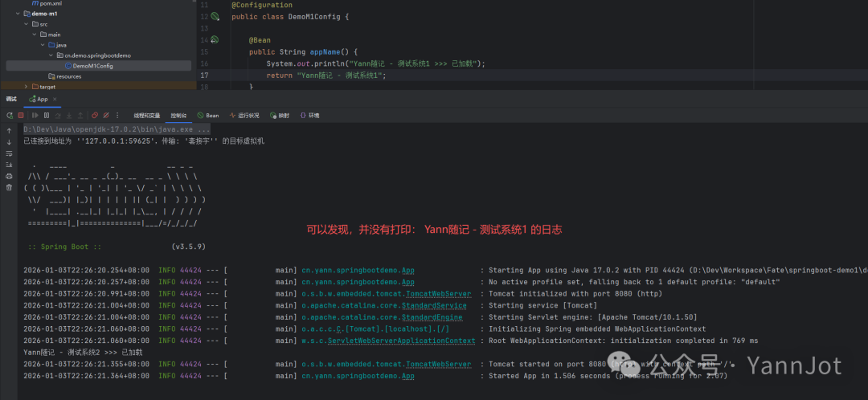Viewport: 868px width, 400px height.
Task: Toggle Mute Breakpoints
Action: point(106,115)
